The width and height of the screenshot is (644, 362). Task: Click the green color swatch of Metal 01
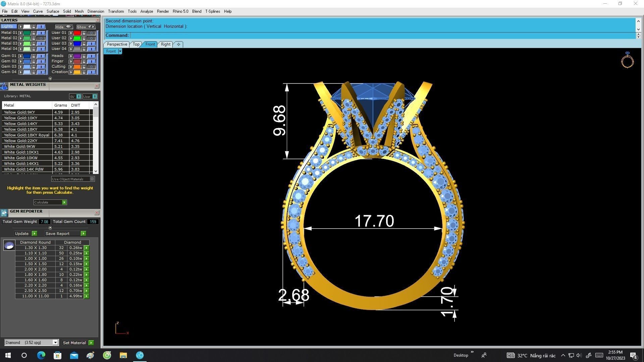[26, 33]
